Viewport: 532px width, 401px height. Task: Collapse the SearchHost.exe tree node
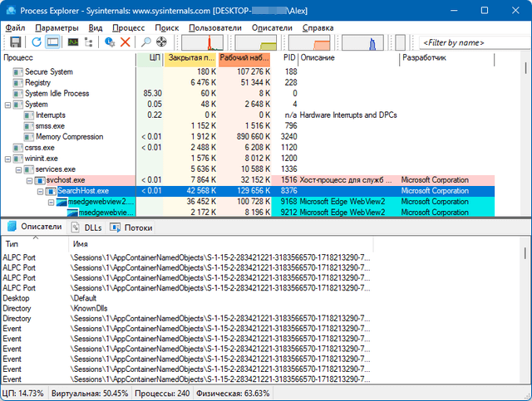click(41, 192)
